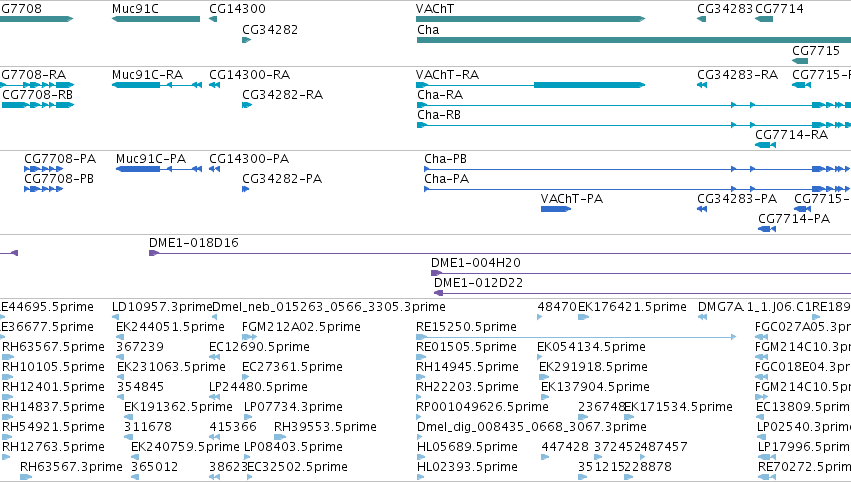Click the thick exon of VAChT-RA

tap(589, 85)
